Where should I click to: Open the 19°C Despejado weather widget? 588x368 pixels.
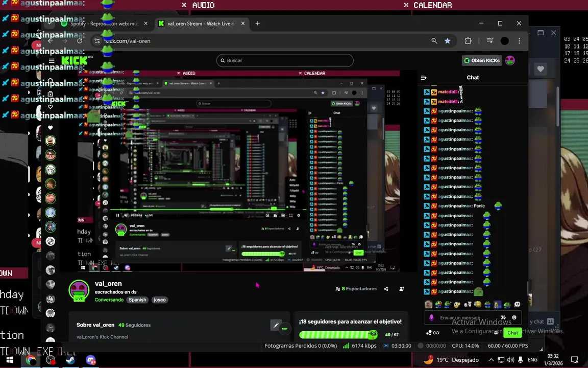(452, 360)
